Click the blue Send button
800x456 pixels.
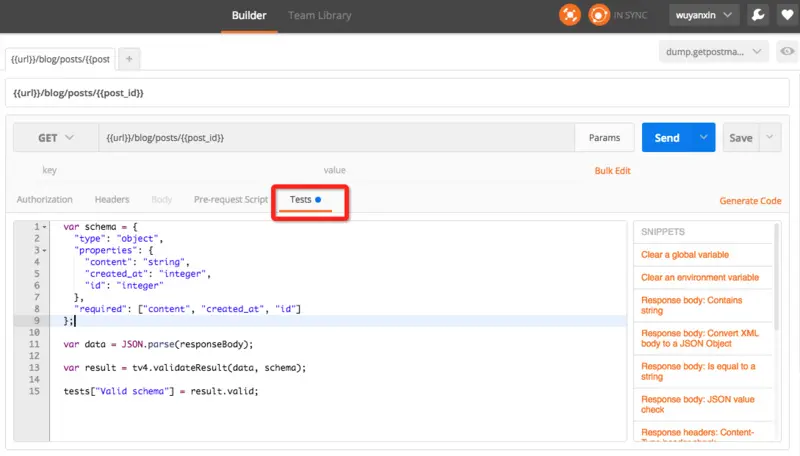point(667,137)
